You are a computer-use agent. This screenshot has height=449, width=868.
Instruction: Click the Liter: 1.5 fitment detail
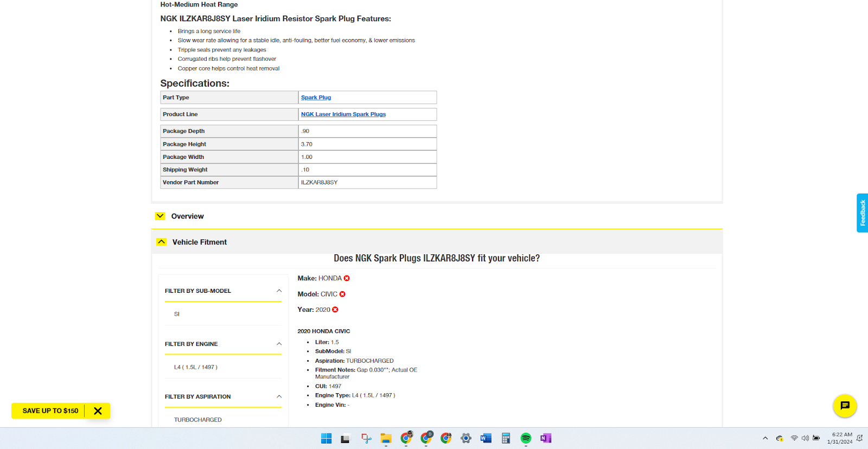click(x=327, y=342)
